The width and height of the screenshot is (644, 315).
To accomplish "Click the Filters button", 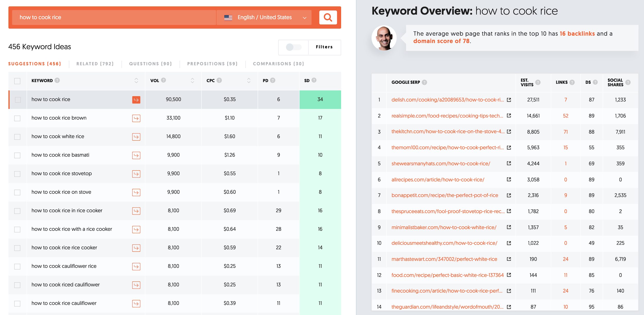I will point(324,47).
